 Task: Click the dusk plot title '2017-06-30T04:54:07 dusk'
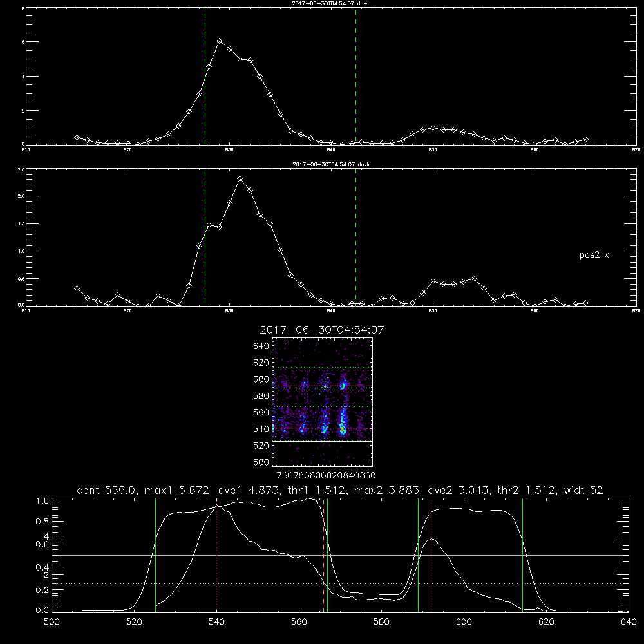331,164
